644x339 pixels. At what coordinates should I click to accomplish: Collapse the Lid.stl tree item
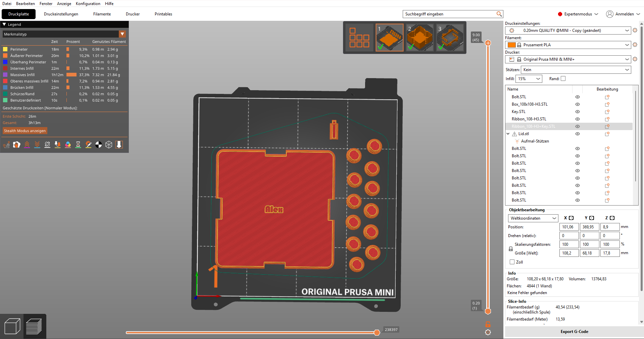tap(508, 134)
